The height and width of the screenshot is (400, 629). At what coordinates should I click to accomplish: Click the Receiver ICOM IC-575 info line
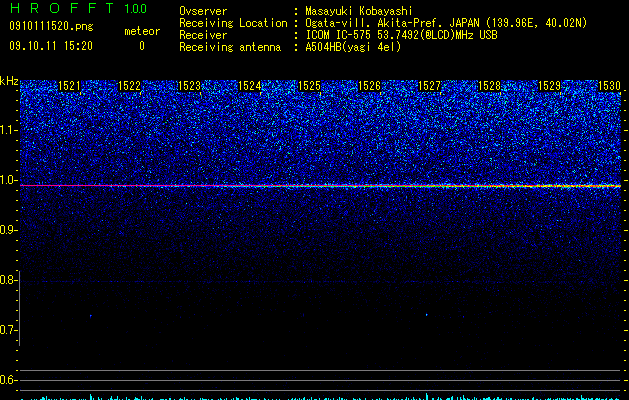(x=338, y=35)
